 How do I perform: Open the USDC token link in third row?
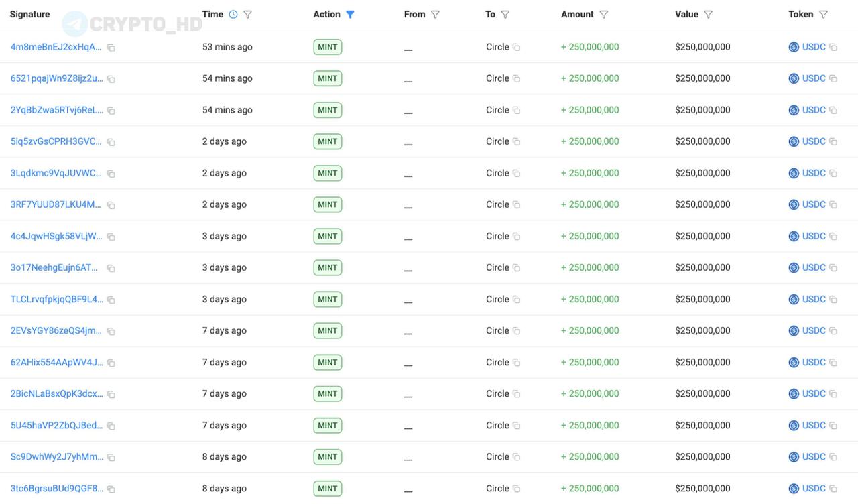[x=814, y=110]
